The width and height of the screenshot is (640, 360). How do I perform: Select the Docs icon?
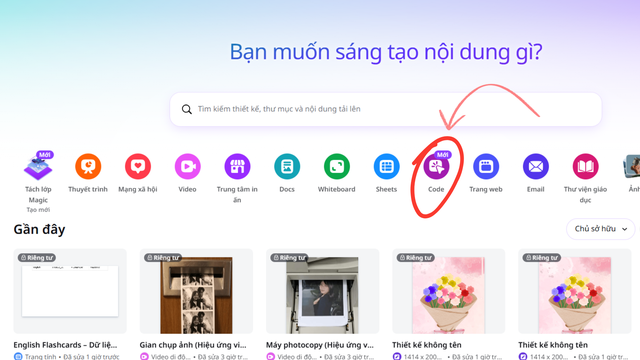click(x=287, y=167)
